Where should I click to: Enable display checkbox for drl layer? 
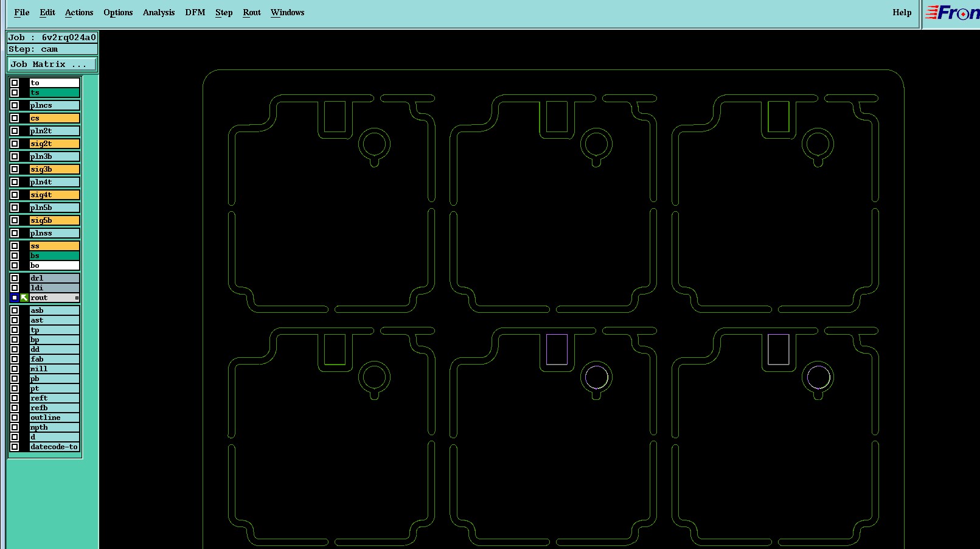coord(15,278)
